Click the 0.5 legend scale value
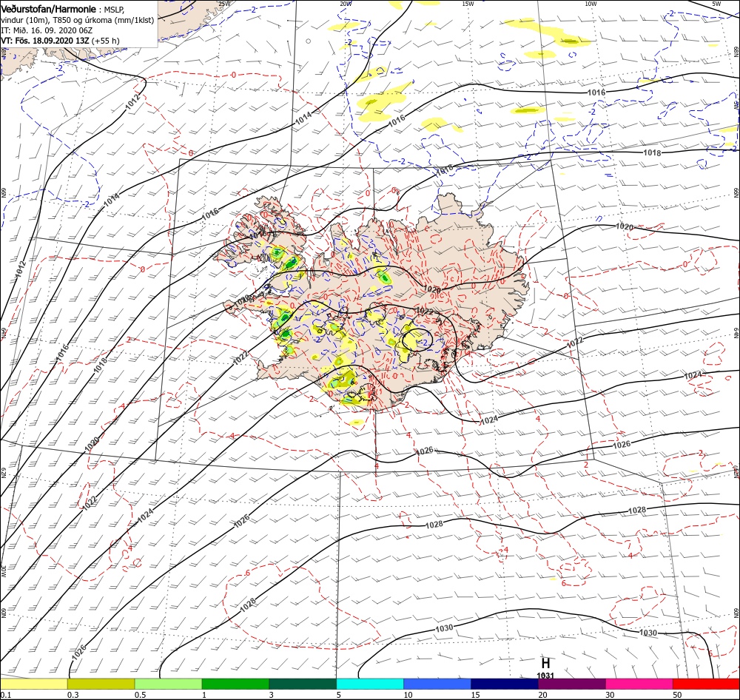This screenshot has width=740, height=700. tap(140, 695)
